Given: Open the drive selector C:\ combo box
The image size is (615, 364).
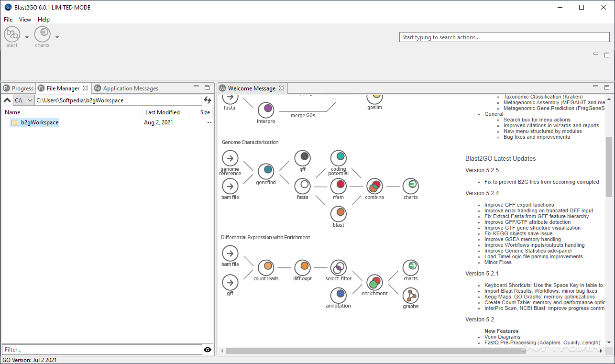Looking at the screenshot, I should point(23,100).
